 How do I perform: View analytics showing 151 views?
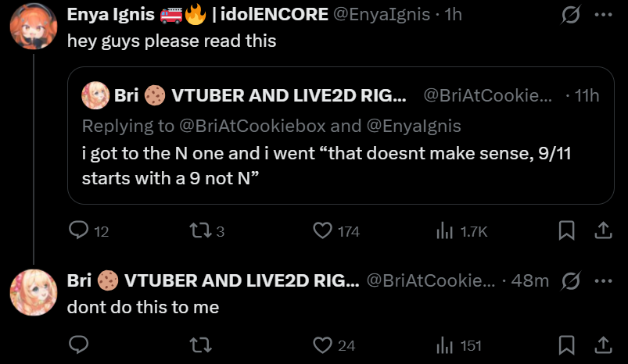(x=444, y=344)
